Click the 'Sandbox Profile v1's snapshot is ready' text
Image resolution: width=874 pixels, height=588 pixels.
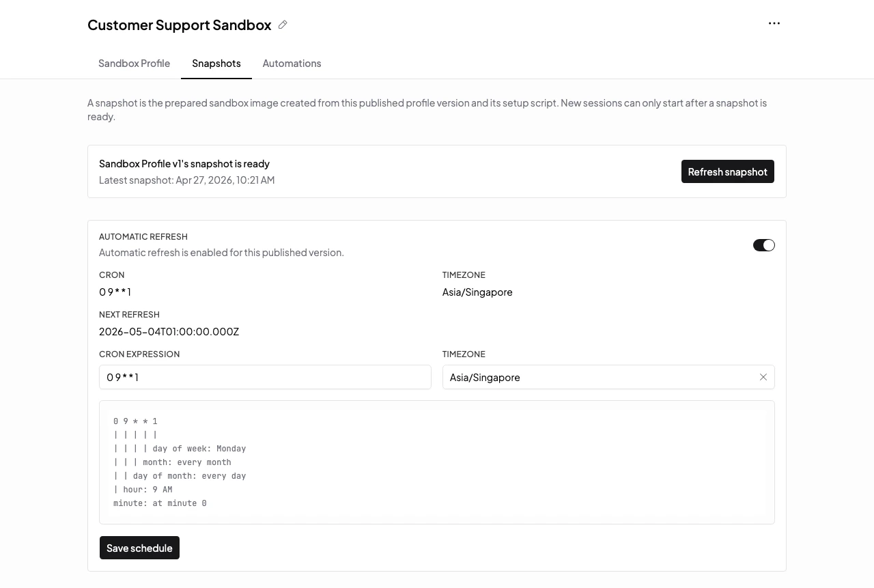point(184,164)
